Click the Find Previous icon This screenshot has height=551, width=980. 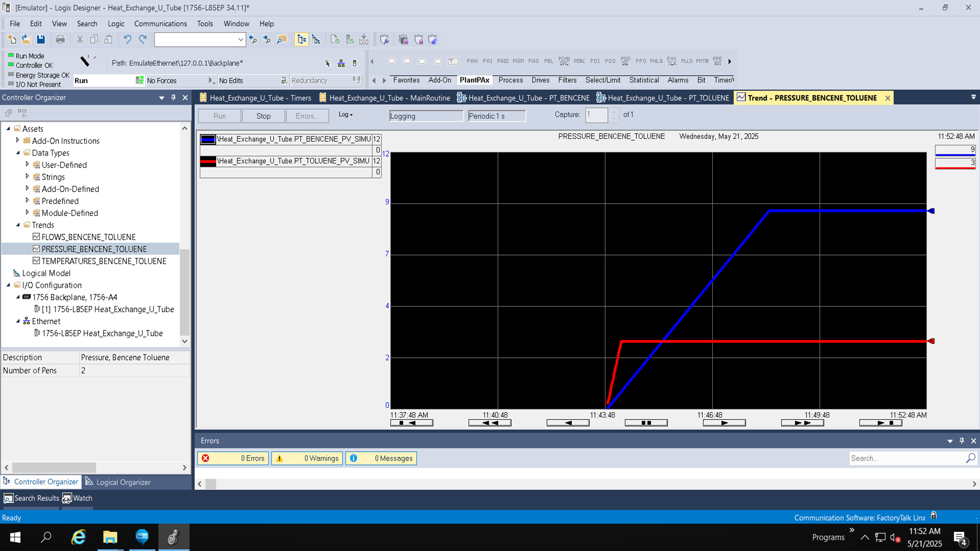tap(253, 39)
